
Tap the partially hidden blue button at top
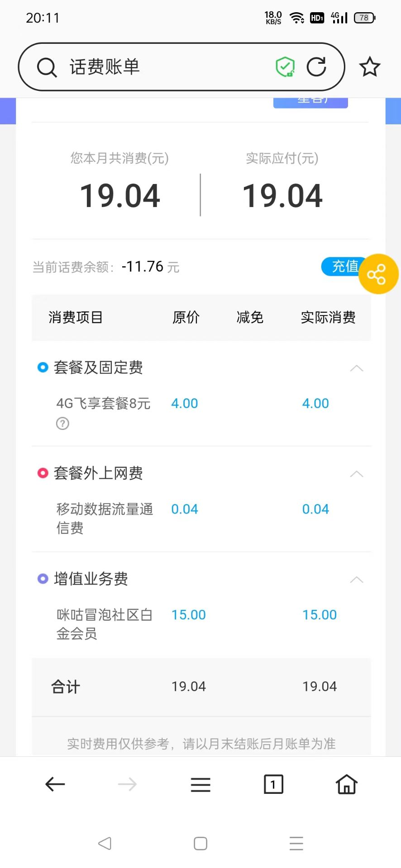click(310, 103)
